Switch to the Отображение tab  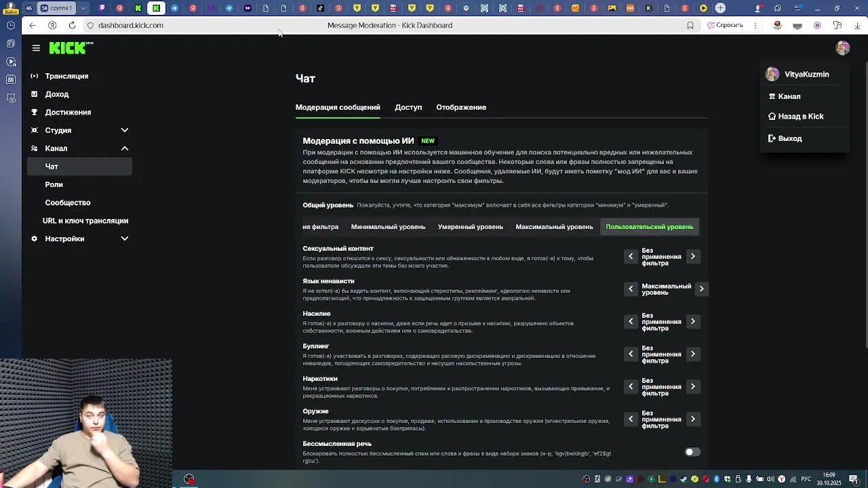tap(461, 107)
